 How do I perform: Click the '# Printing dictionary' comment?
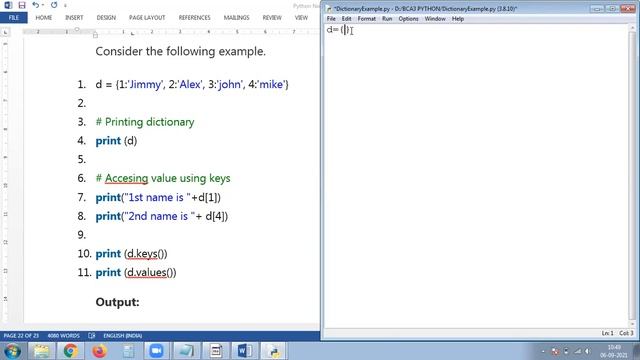point(145,122)
